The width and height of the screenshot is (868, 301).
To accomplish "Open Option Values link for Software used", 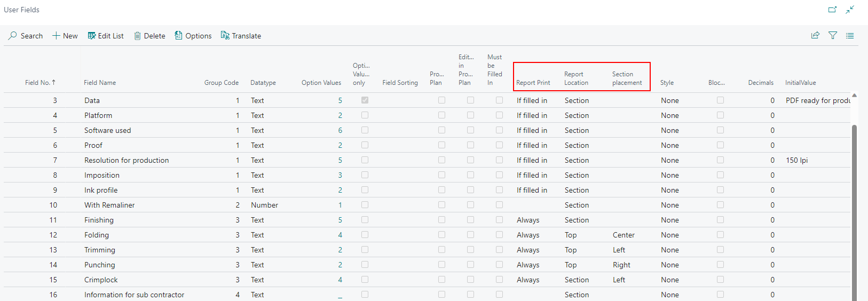I will coord(340,130).
